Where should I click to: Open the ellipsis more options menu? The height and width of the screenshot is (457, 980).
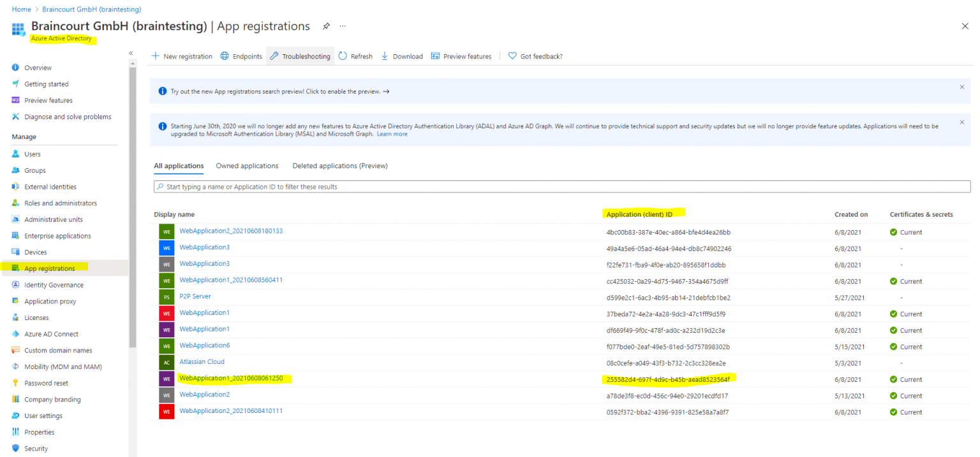[343, 26]
